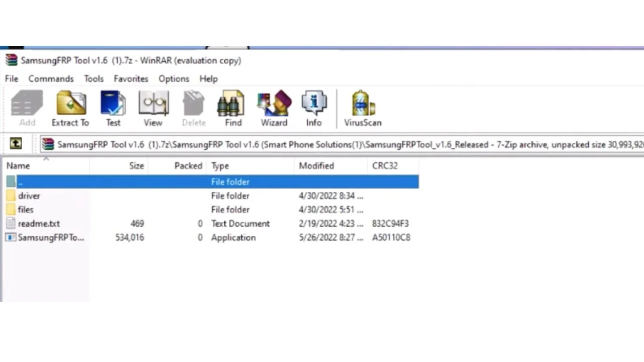Click size value 534,016
The height and width of the screenshot is (362, 644).
130,237
